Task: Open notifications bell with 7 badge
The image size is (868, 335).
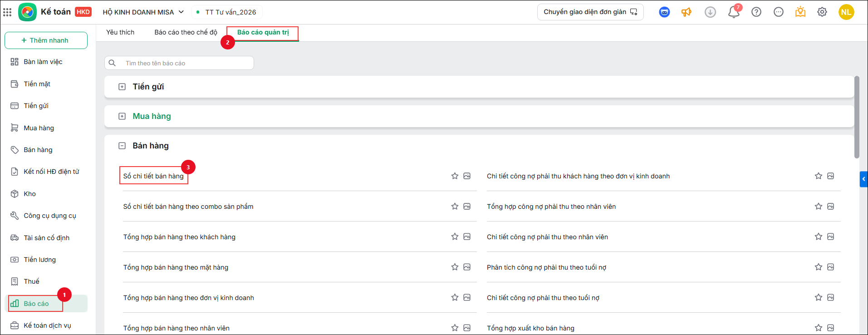Action: [734, 11]
